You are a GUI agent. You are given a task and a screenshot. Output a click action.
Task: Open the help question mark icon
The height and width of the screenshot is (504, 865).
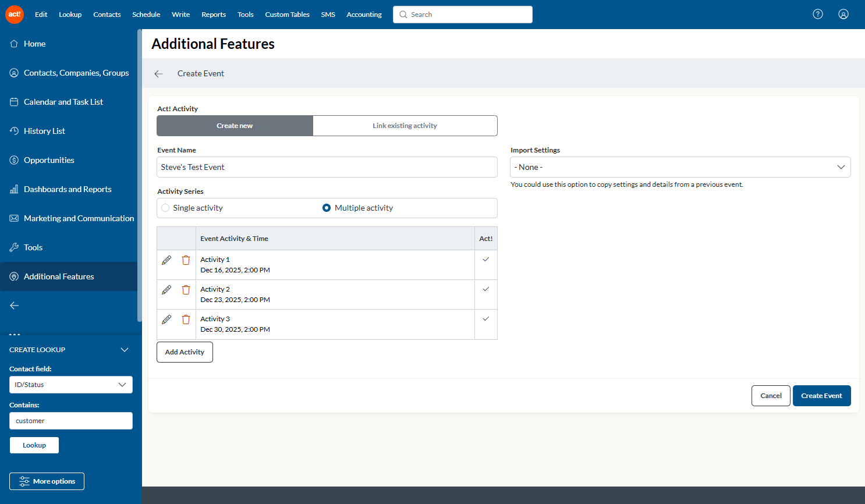pyautogui.click(x=818, y=14)
